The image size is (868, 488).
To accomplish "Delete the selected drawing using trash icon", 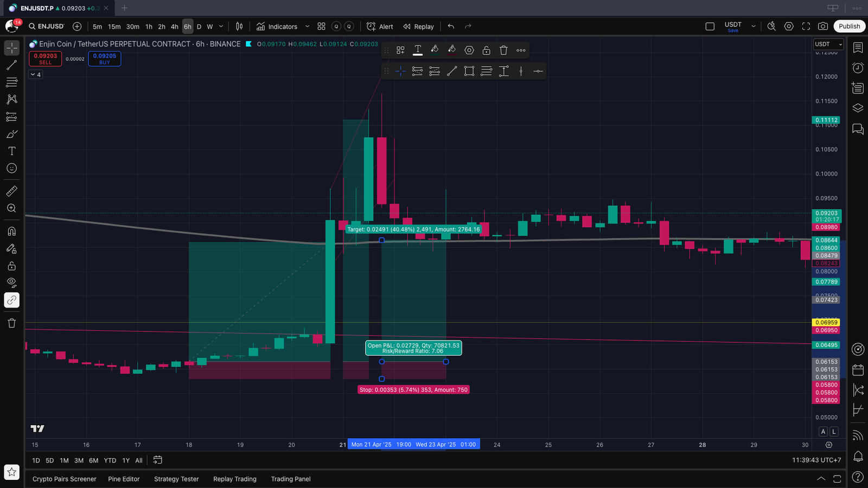I will click(x=503, y=50).
